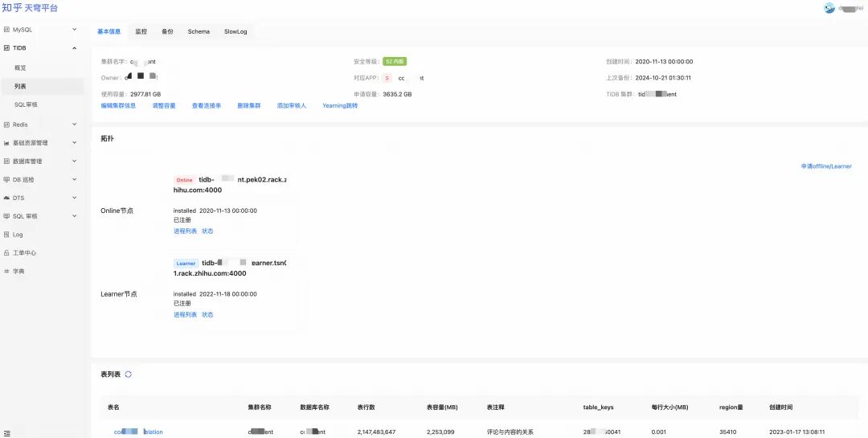Open the Schema tab
Viewport: 868px width, 438px height.
[x=199, y=31]
